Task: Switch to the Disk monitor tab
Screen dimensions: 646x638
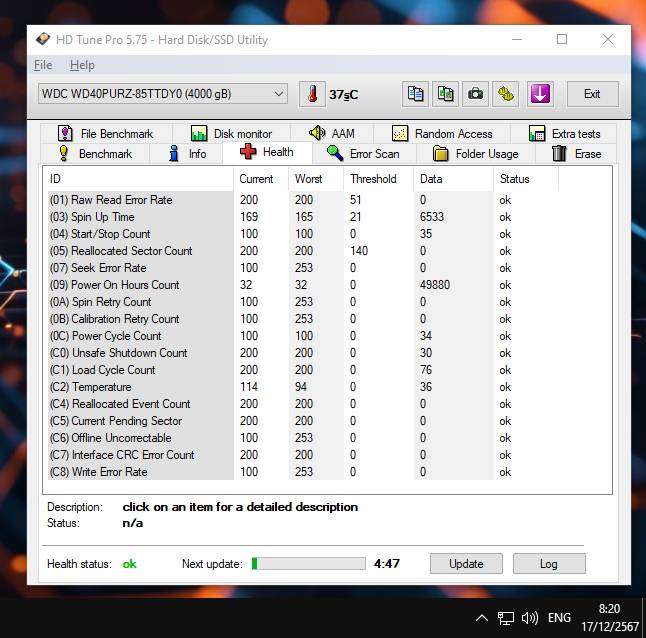Action: click(231, 133)
